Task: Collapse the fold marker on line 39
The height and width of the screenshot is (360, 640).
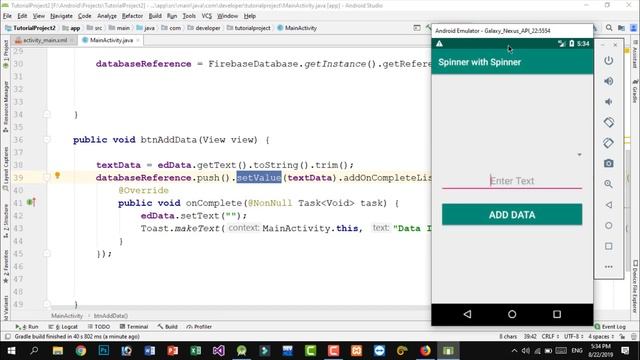Action: pyautogui.click(x=47, y=178)
